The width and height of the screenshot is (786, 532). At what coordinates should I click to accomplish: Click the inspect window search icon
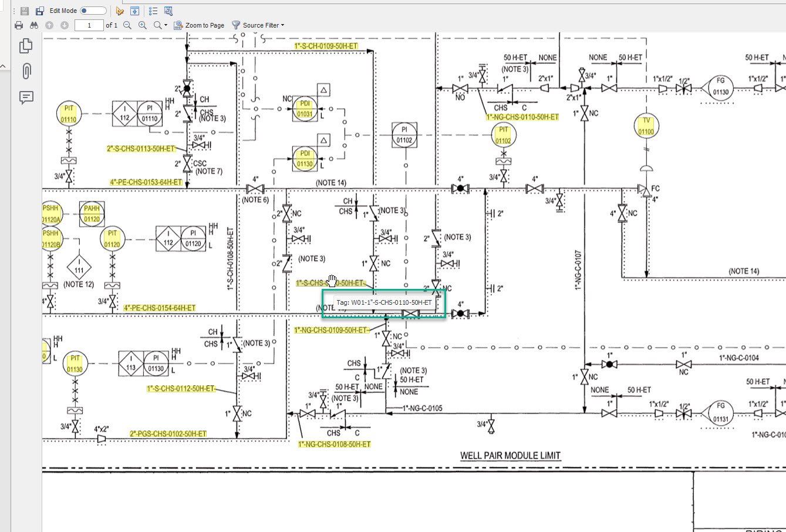168,11
